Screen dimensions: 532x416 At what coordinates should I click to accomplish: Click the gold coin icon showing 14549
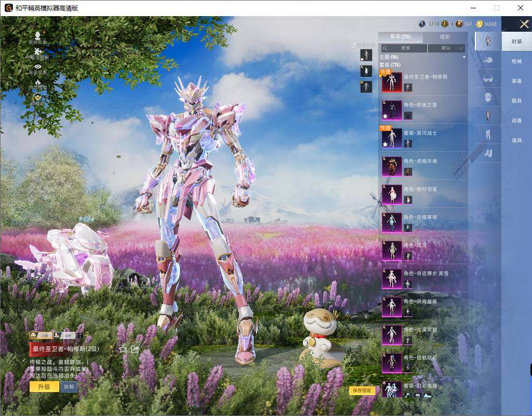pos(479,24)
